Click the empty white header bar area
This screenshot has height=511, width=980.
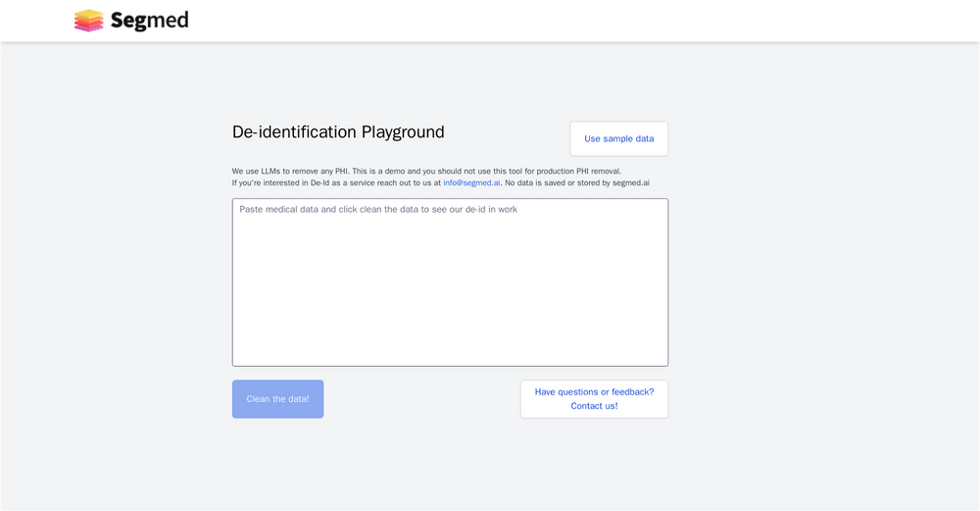tap(588, 21)
